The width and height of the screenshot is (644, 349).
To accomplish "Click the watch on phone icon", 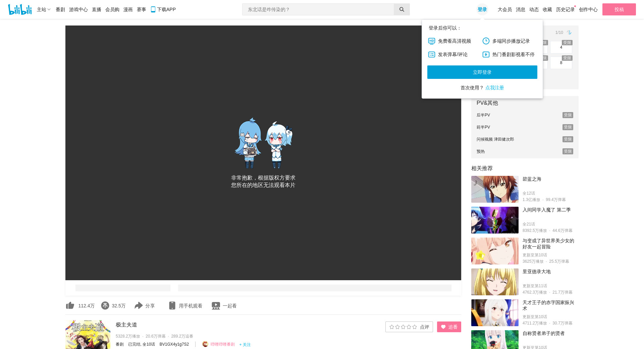I will tap(172, 305).
